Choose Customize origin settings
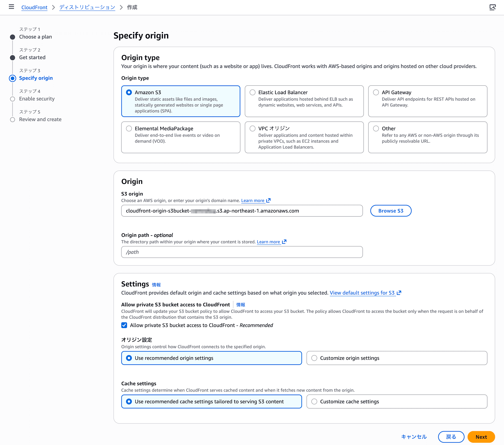Image resolution: width=504 pixels, height=445 pixels. [397, 358]
